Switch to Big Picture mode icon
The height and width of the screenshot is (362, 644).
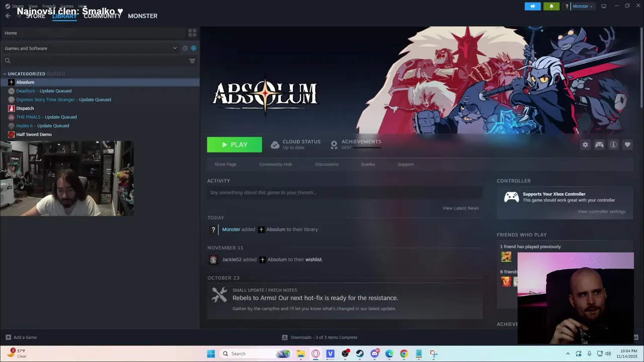coord(604,6)
